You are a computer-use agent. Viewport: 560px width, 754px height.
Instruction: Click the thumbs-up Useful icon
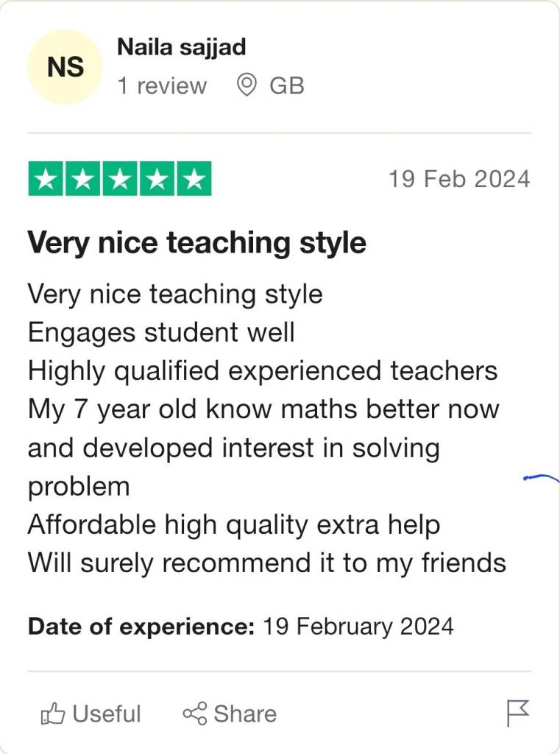pyautogui.click(x=53, y=713)
